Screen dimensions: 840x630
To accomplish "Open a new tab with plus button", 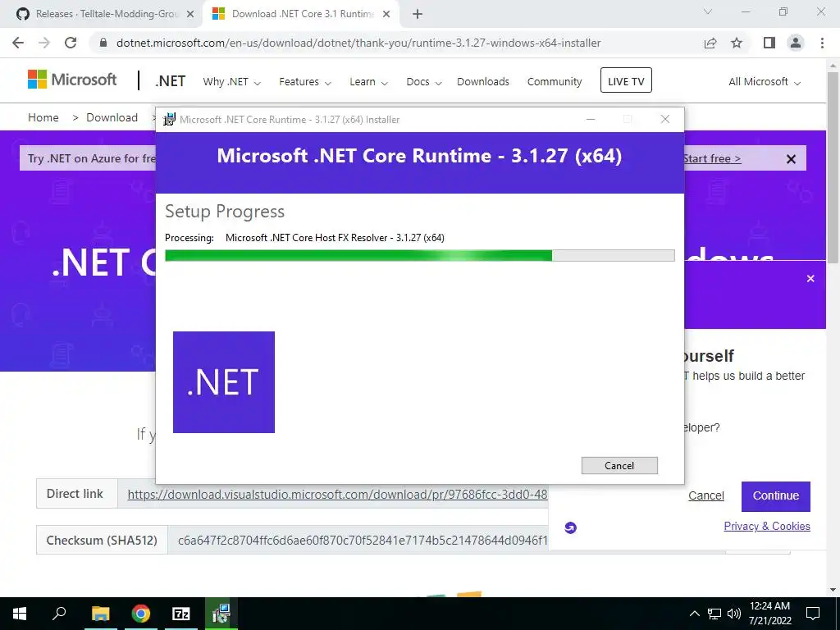I will pos(418,14).
